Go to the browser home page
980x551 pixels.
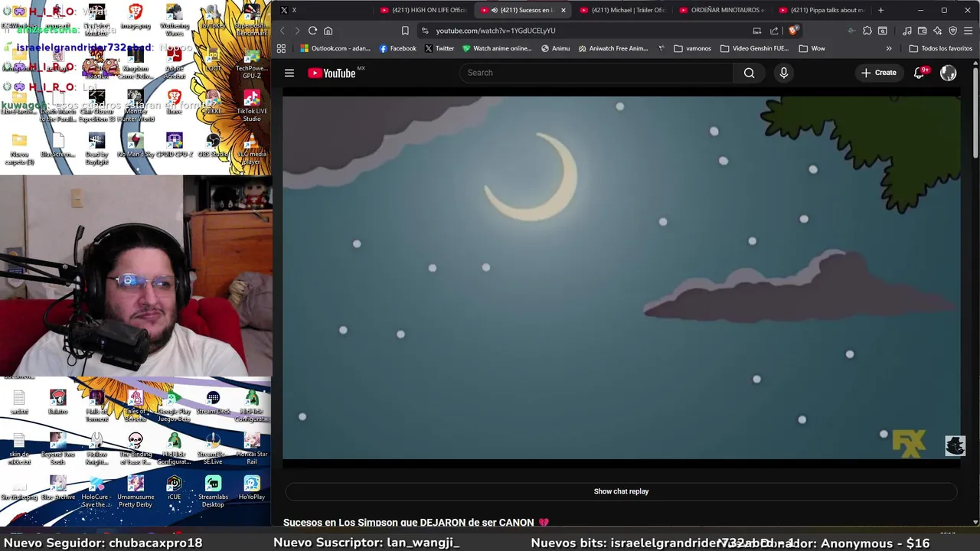tap(328, 31)
